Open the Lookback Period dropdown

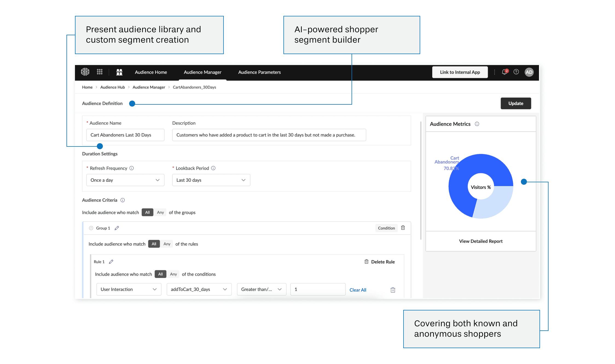coord(211,180)
